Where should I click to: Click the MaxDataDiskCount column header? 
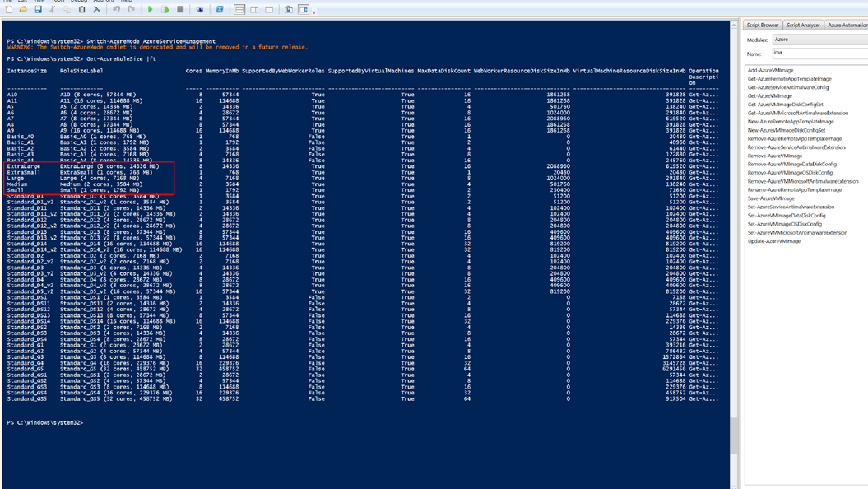(x=444, y=71)
